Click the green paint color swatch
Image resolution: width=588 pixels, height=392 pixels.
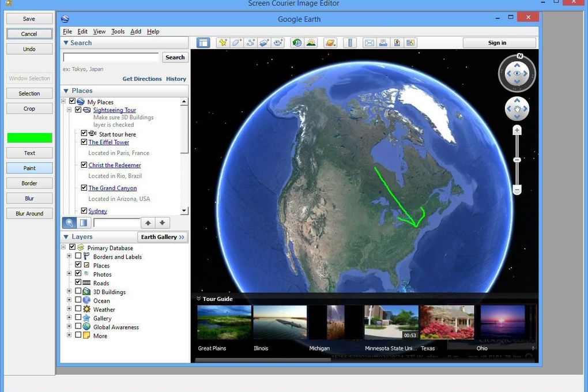tap(29, 138)
